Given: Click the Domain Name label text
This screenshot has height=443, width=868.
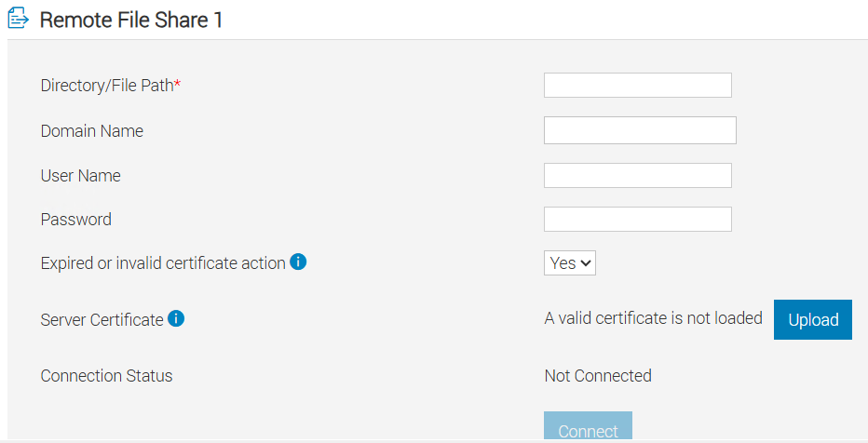Looking at the screenshot, I should pyautogui.click(x=92, y=131).
